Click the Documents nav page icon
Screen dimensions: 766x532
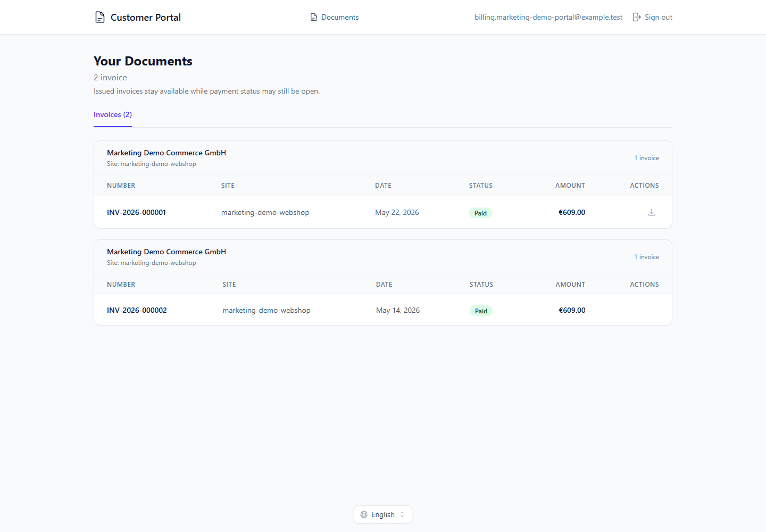click(314, 17)
